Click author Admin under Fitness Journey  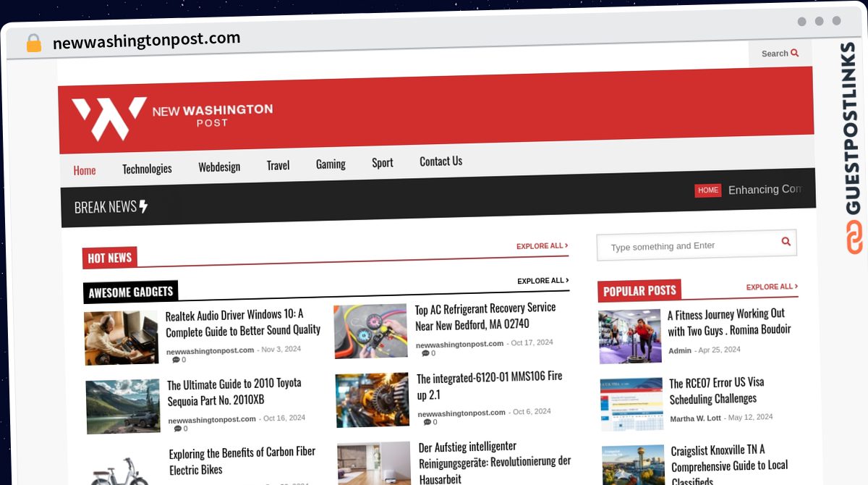tap(680, 350)
